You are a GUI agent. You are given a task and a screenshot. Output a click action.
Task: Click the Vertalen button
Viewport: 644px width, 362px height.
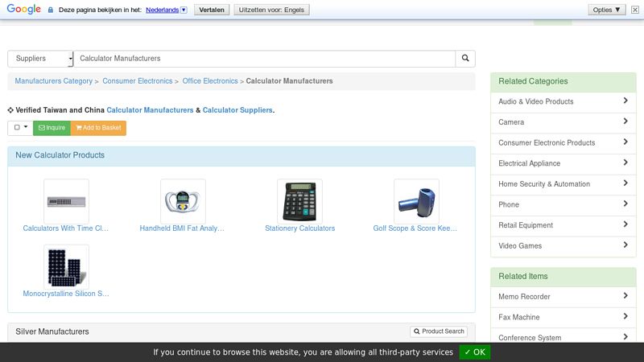pyautogui.click(x=212, y=10)
